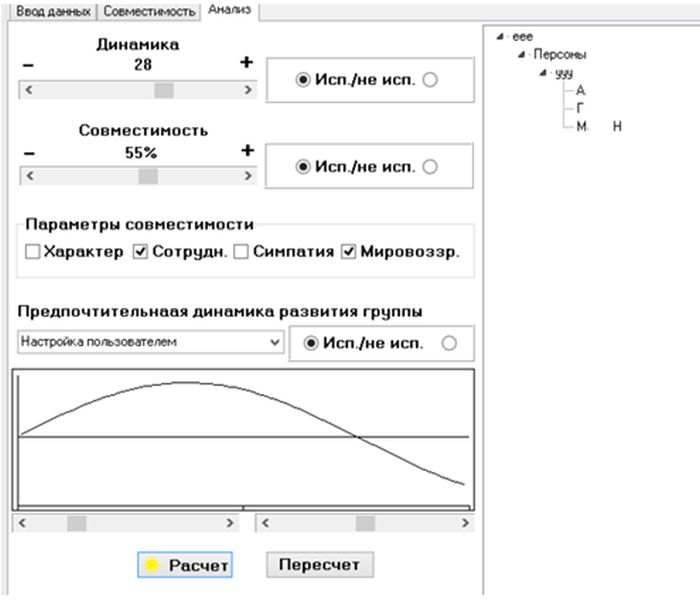Decrease Совместимость using the minus sign
The width and height of the screenshot is (700, 609).
click(29, 154)
